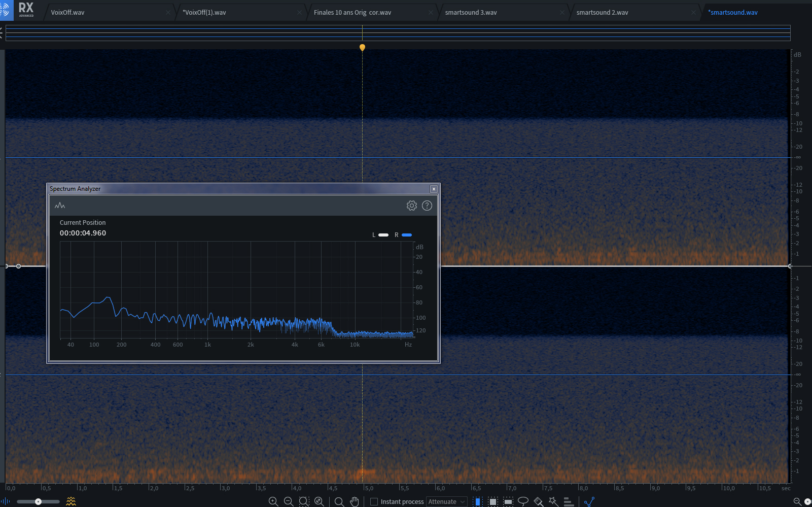The width and height of the screenshot is (812, 507).
Task: Zoom to selection using dashed magnifier icon
Action: (x=304, y=501)
